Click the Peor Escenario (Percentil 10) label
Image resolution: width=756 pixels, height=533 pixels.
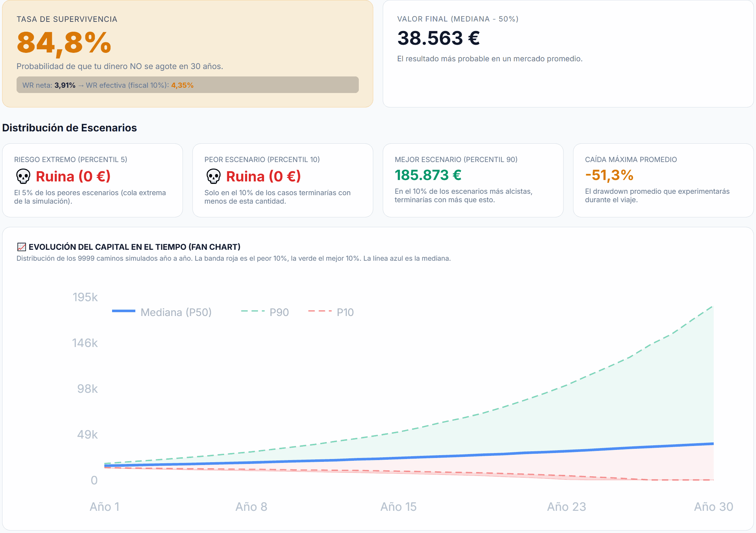pyautogui.click(x=262, y=160)
